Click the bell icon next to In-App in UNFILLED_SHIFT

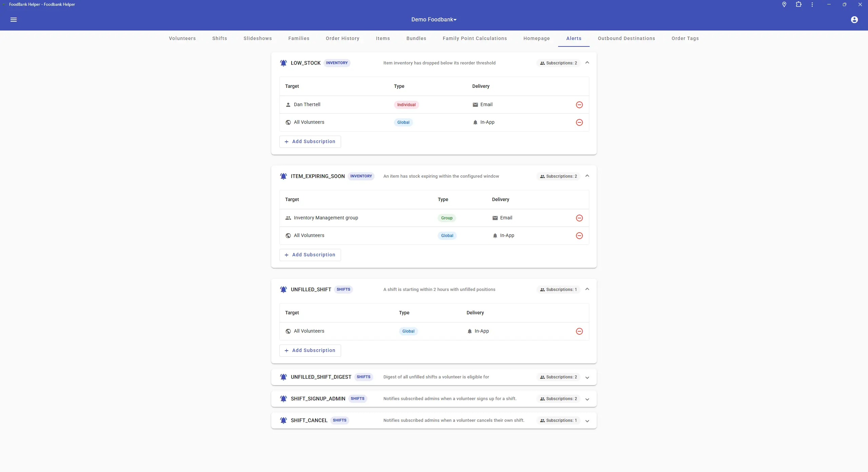pos(469,331)
